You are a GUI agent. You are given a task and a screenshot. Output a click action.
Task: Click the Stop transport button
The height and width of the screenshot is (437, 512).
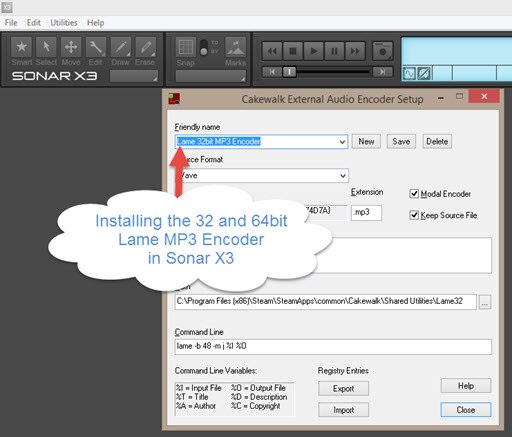click(293, 51)
